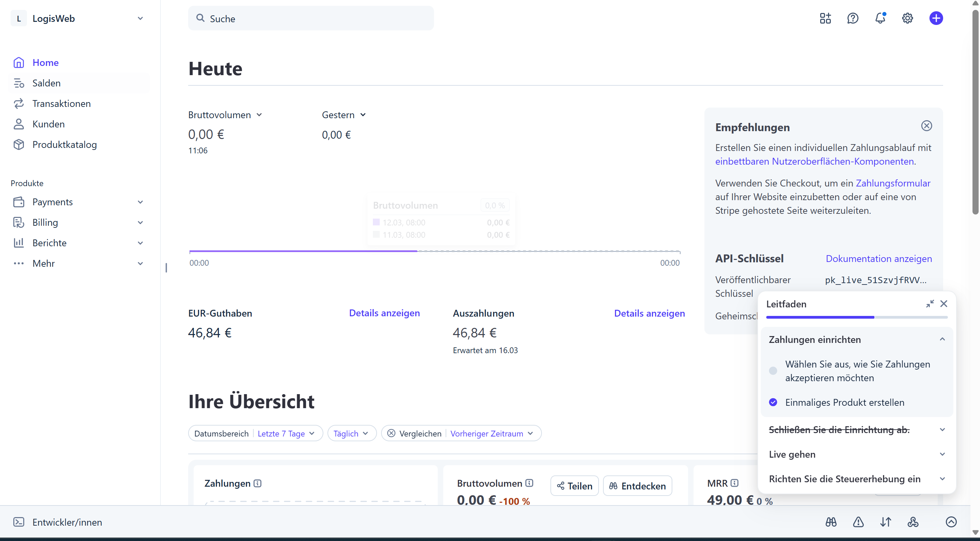Viewport: 980px width, 541px height.
Task: Open Produktkatalog from the sidebar
Action: pyautogui.click(x=64, y=144)
